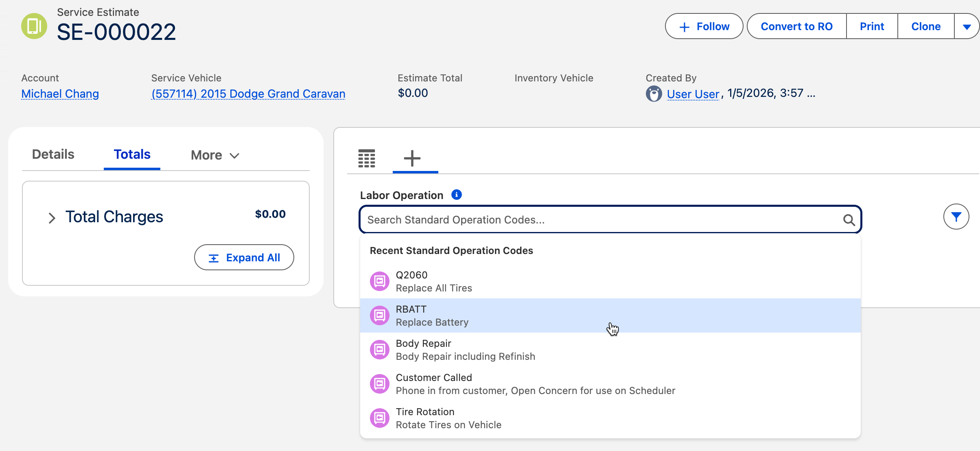
Task: Click the Body Repair operation code icon
Action: click(379, 350)
